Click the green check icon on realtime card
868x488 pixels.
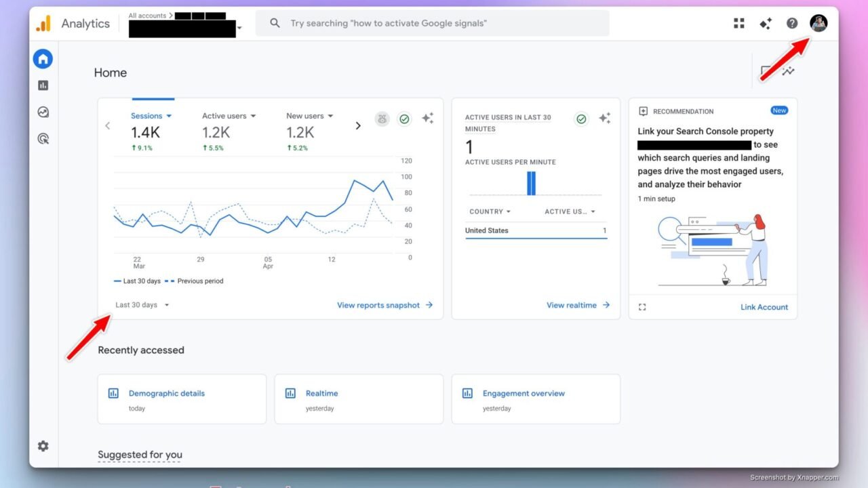581,119
